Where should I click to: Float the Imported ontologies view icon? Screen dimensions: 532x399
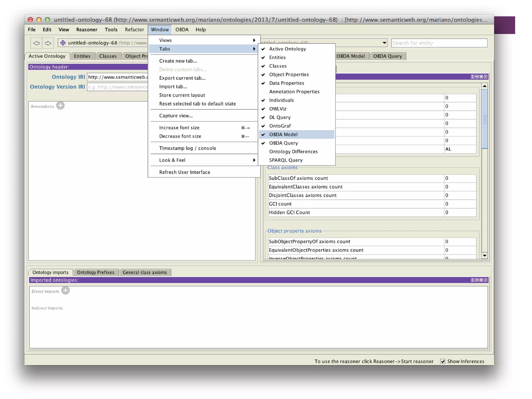[x=481, y=280]
